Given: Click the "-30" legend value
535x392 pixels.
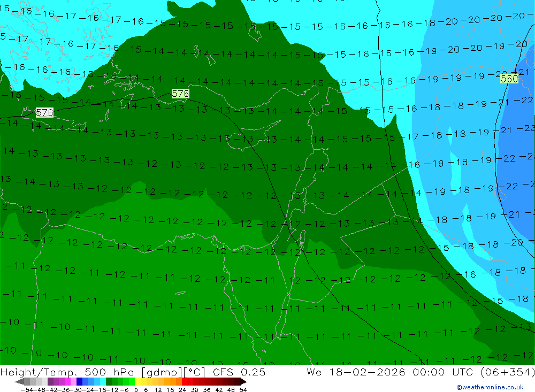Looking at the screenshot, I should pyautogui.click(x=76, y=390).
